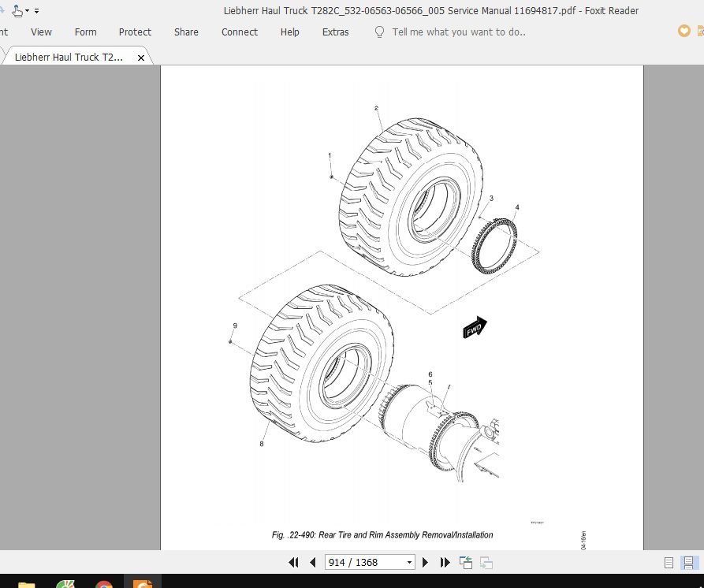The height and width of the screenshot is (588, 704).
Task: Open Customize Quick Access Toolbar menu
Action: pos(37,11)
